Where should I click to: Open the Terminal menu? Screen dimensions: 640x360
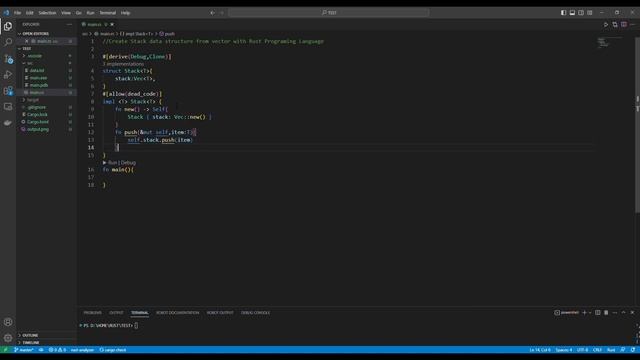[108, 13]
